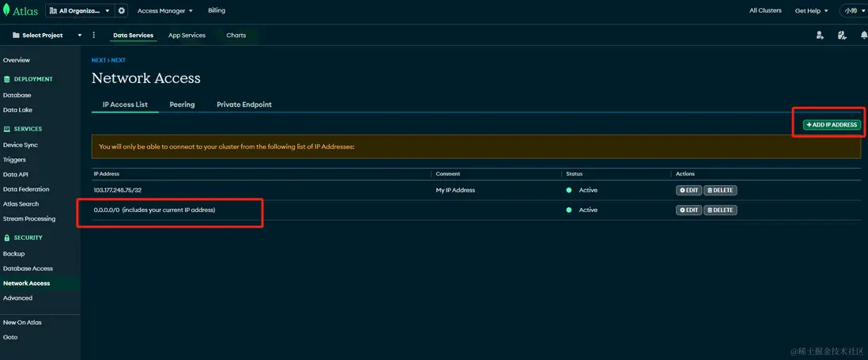Viewport: 868px width, 360px height.
Task: Click the invite user icon
Action: (x=820, y=36)
